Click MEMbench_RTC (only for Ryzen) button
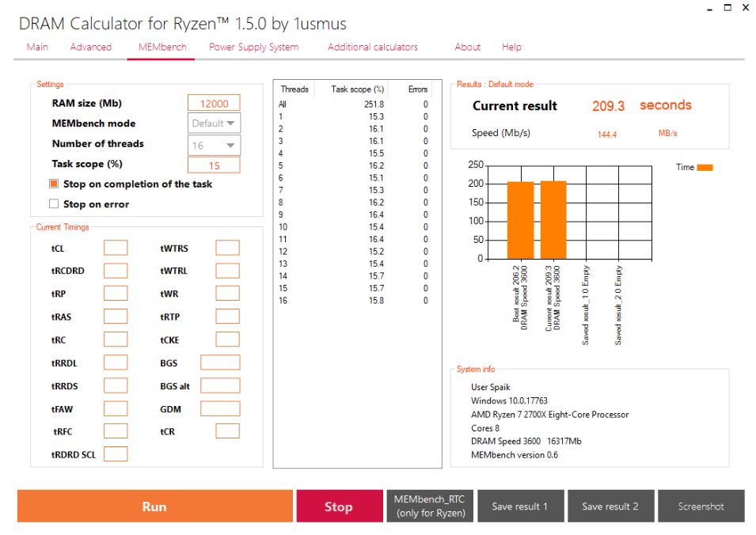Viewport: 756px width, 535px height. 430,506
